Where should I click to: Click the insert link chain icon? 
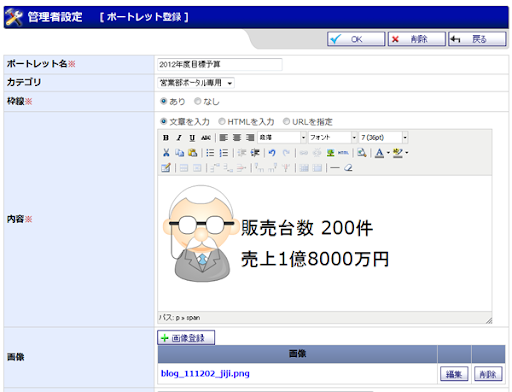point(304,153)
